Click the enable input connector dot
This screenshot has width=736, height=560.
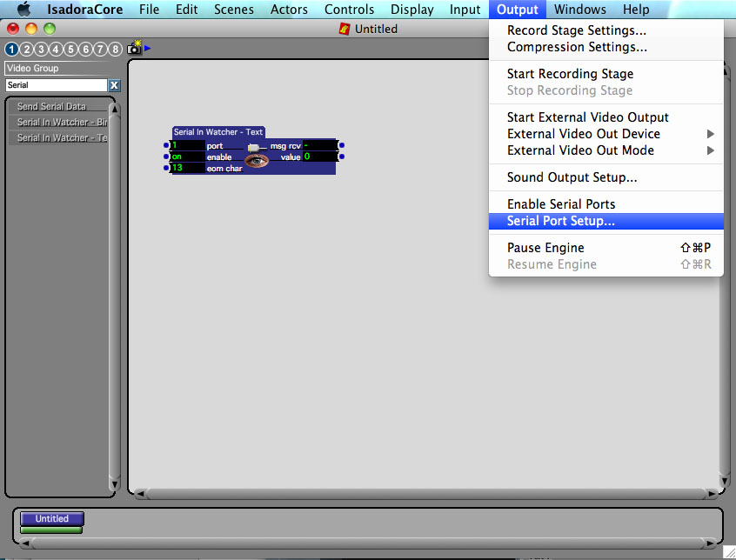[x=166, y=157]
